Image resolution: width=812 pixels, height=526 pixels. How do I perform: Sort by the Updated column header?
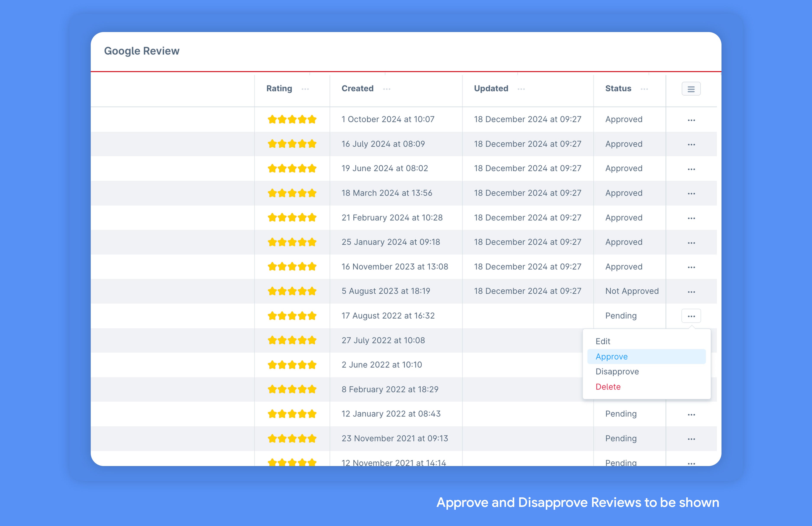coord(491,89)
